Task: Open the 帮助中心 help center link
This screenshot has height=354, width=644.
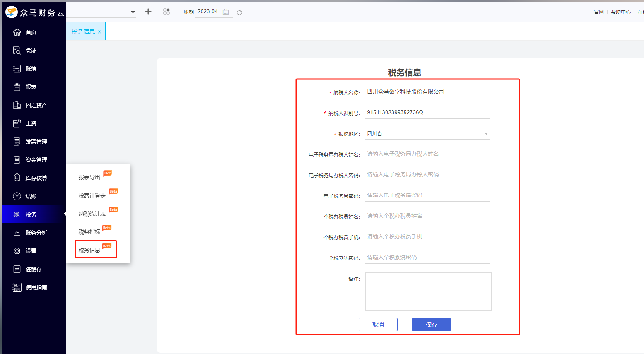Action: pos(621,12)
